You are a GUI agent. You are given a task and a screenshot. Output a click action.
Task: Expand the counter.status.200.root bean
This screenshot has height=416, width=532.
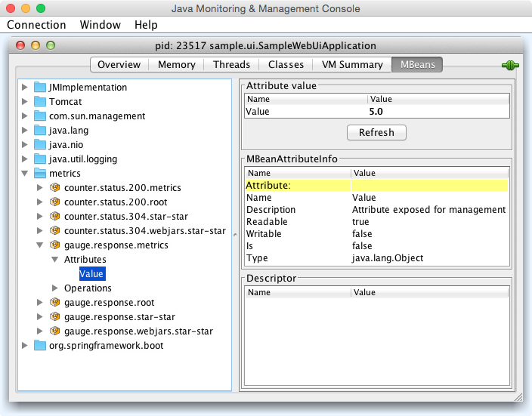click(40, 202)
